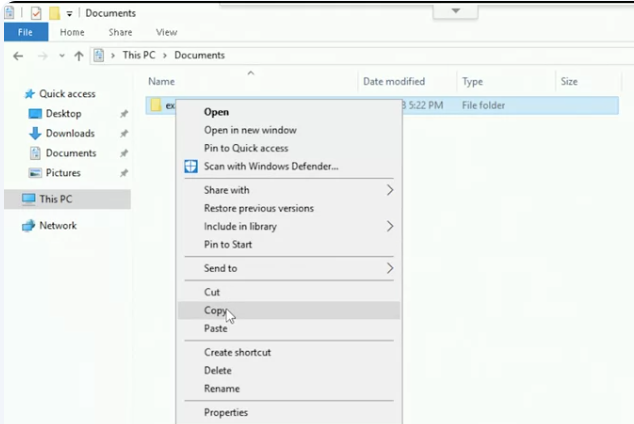Click the pin icon next to Documents

coord(124,153)
